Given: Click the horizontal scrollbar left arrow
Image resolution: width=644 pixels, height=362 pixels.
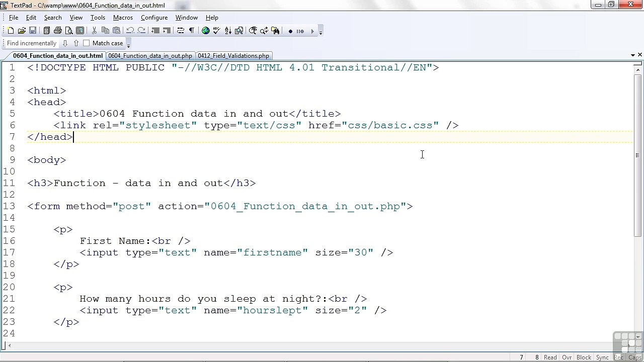Looking at the screenshot, I should click(x=9, y=345).
